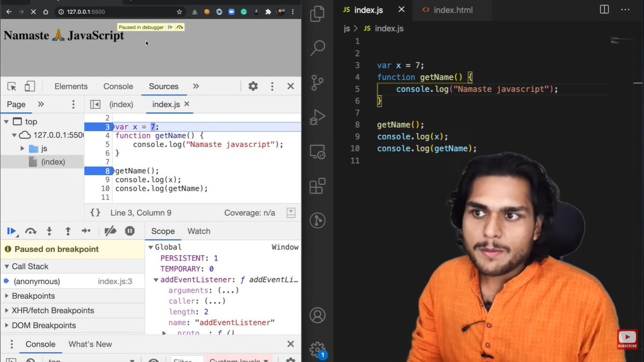Open the console drawer three-dot menu
644x362 pixels.
click(x=12, y=344)
